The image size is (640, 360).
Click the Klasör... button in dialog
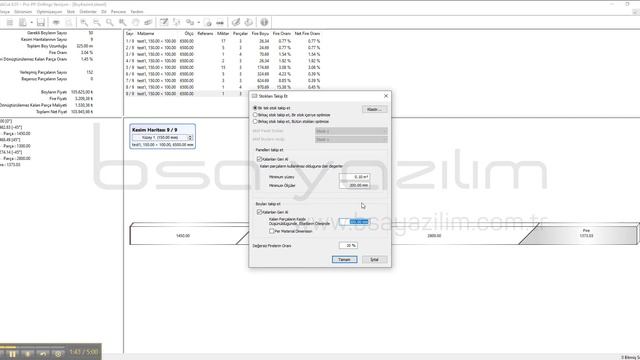tap(374, 109)
